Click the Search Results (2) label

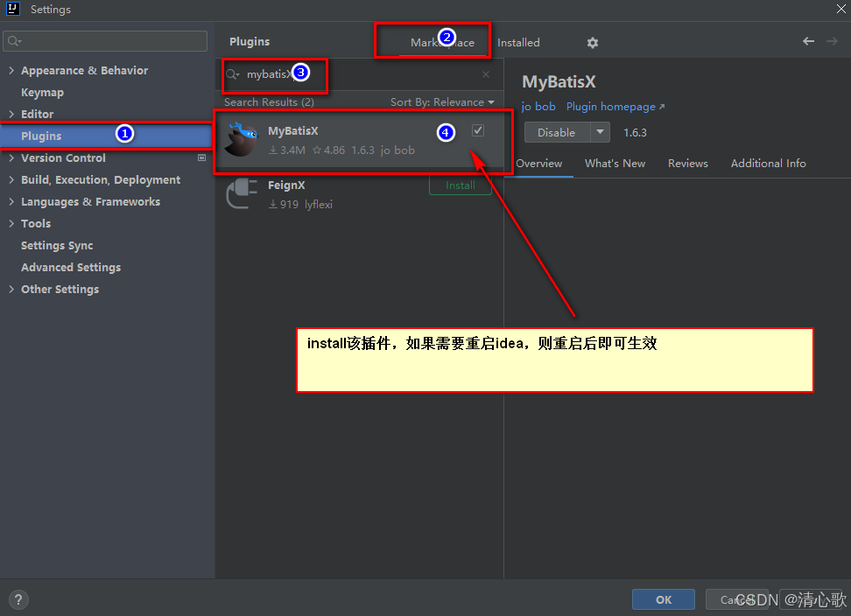269,102
